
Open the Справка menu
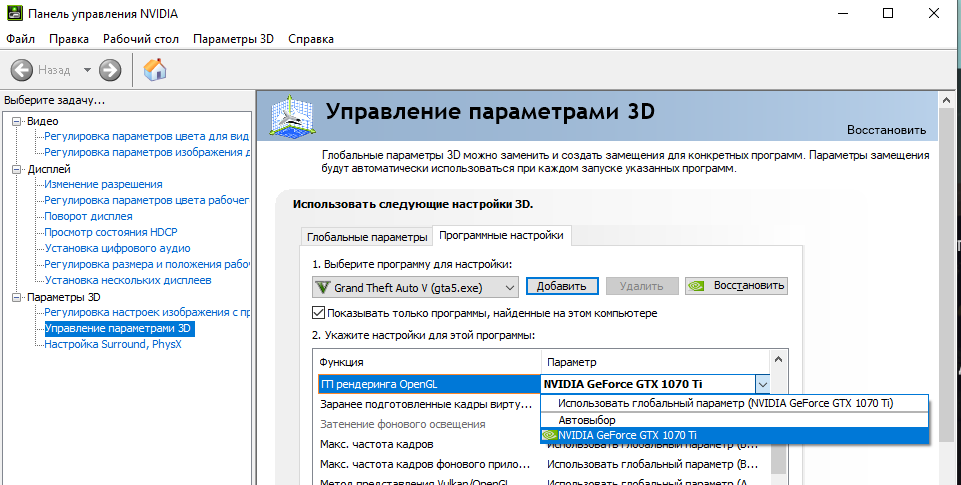(x=311, y=39)
